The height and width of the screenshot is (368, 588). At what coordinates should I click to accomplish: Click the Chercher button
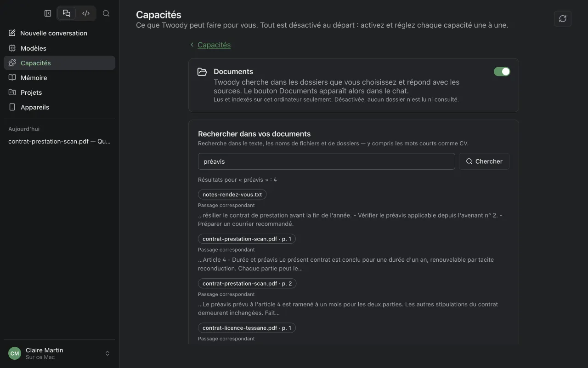[x=484, y=161]
